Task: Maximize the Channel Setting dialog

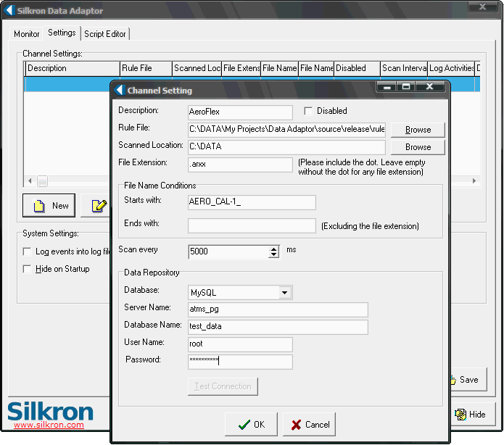Action: (x=406, y=87)
